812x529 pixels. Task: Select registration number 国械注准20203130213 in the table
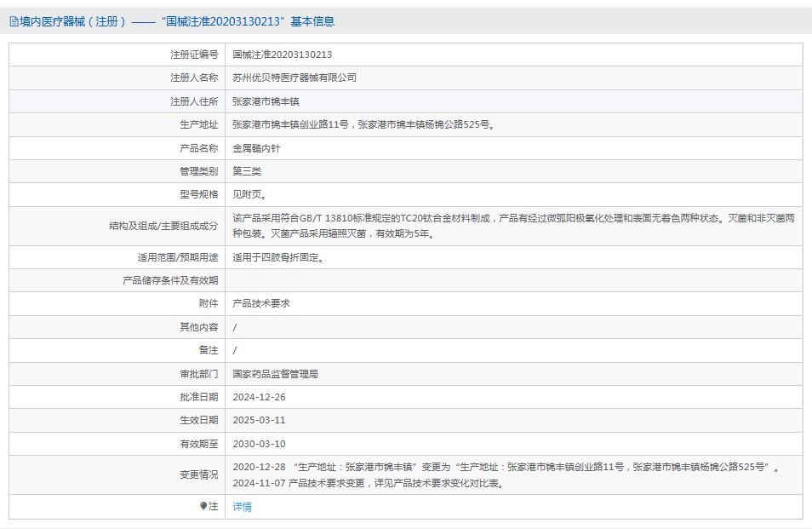click(x=283, y=55)
